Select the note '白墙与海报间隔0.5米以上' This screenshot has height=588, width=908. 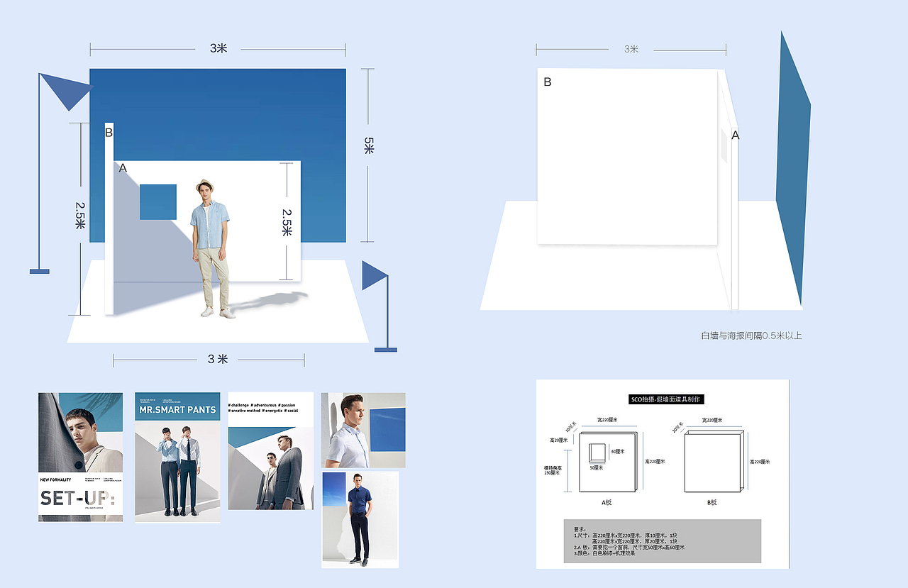point(751,335)
